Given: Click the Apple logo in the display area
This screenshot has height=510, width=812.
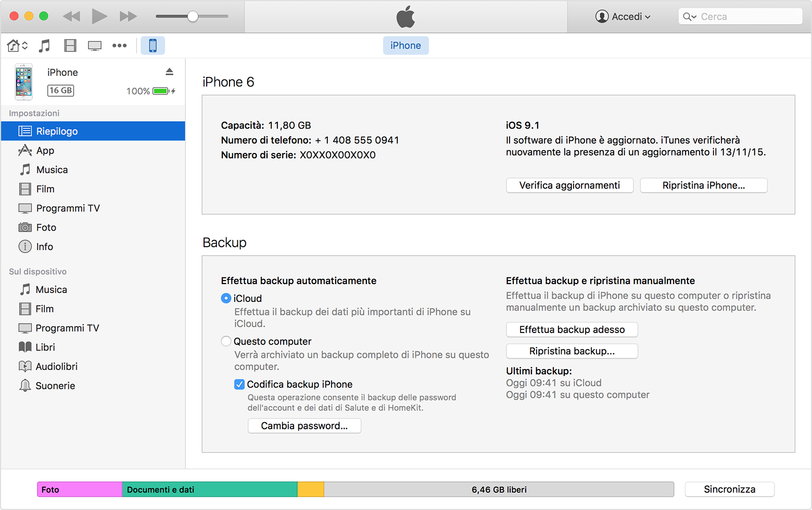Looking at the screenshot, I should pos(406,17).
